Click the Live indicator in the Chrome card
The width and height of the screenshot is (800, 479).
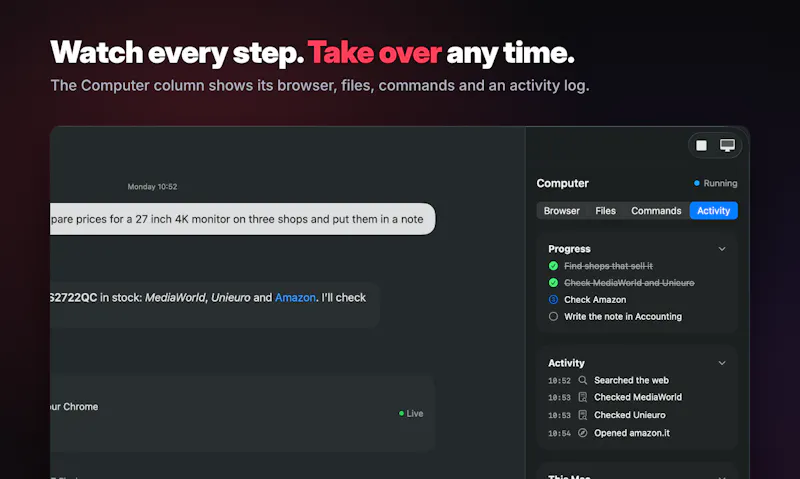[x=411, y=413]
